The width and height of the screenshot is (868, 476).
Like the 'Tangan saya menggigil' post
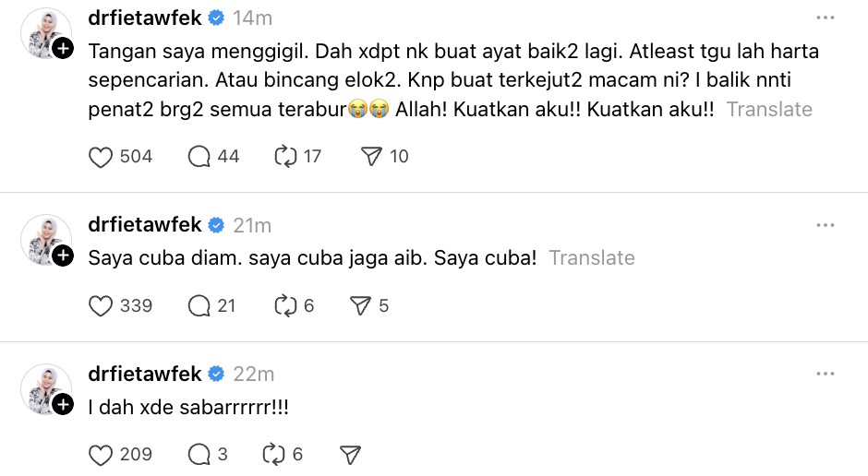(x=101, y=157)
